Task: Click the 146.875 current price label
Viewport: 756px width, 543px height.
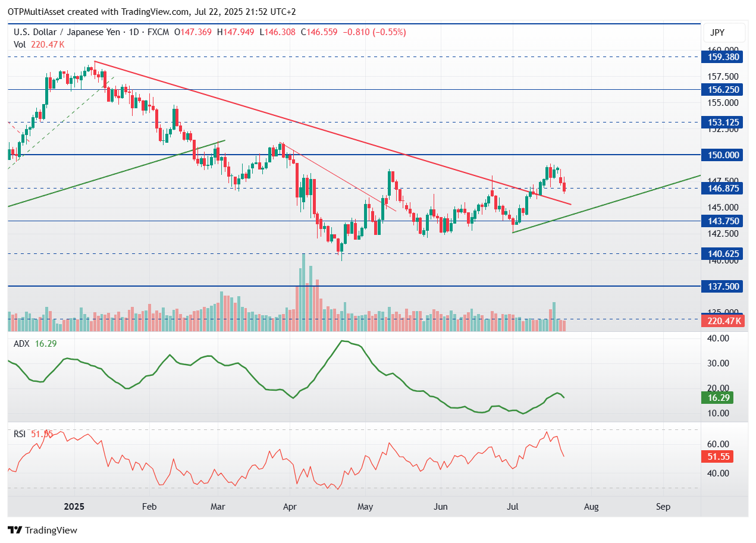Action: 723,188
